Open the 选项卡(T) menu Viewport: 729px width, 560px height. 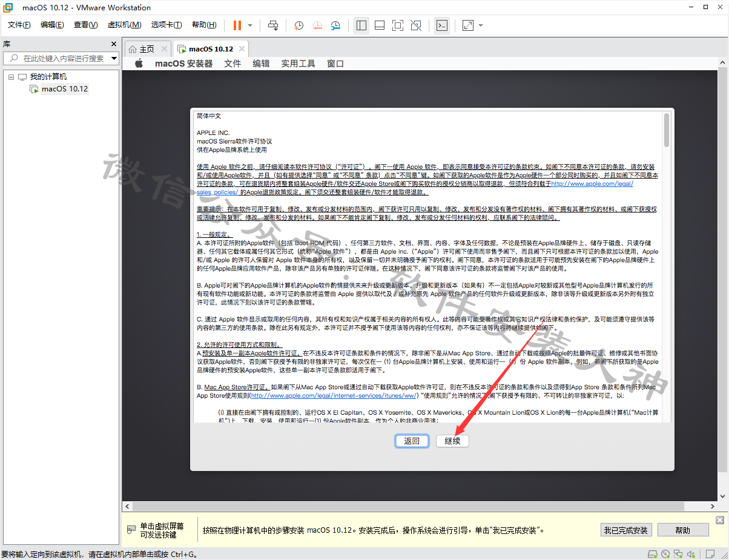tap(167, 25)
